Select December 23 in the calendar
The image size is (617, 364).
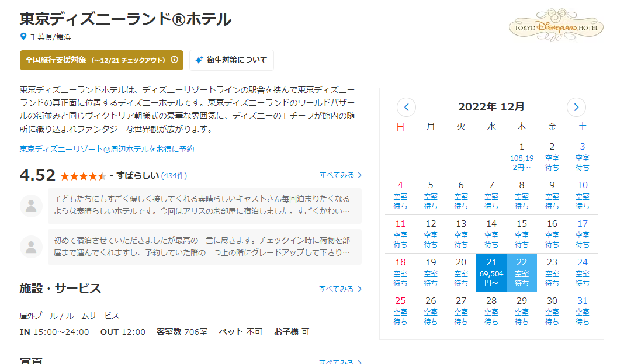(x=552, y=272)
